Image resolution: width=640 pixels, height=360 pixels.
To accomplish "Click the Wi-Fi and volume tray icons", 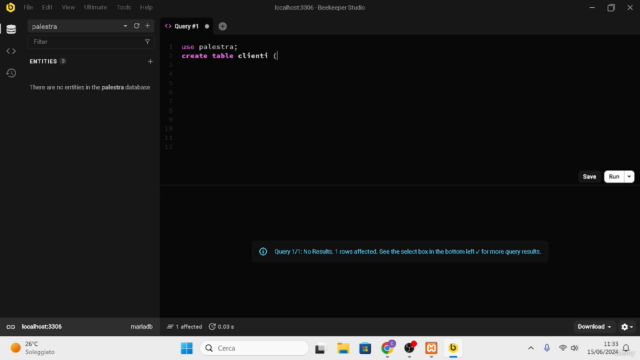I will tap(569, 348).
